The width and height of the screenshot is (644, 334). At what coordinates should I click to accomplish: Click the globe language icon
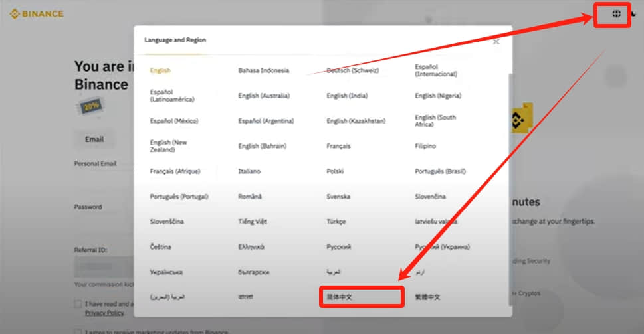click(616, 14)
